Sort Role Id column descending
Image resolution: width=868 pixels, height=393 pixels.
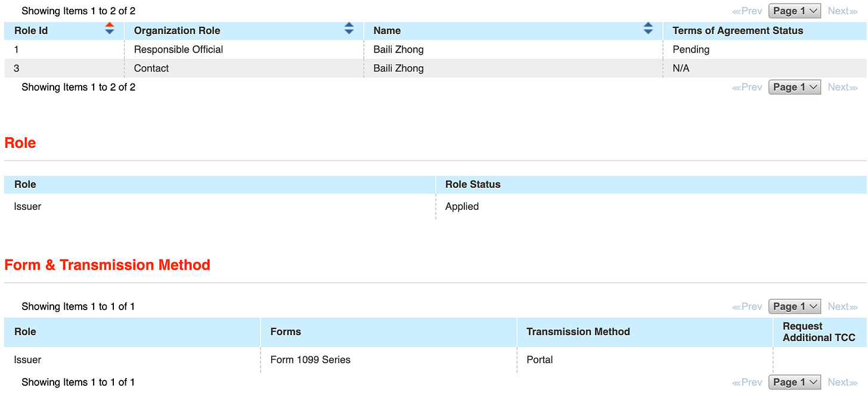click(x=110, y=32)
